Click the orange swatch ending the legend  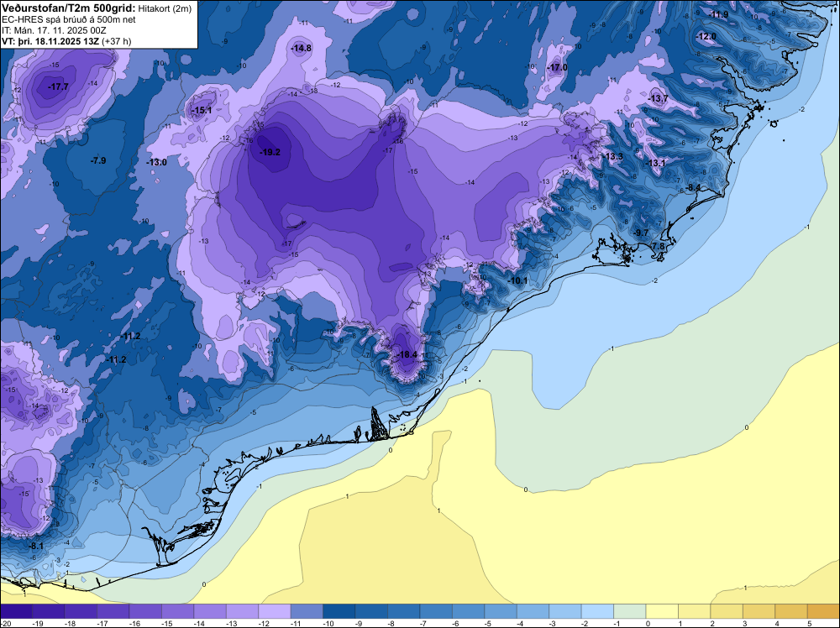[823, 611]
